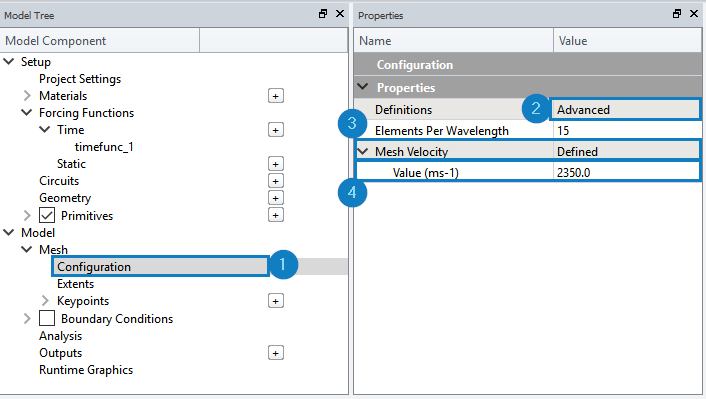Add a circuit using Circuits plus icon
Viewport: 706px width, 399px height.
pyautogui.click(x=276, y=181)
